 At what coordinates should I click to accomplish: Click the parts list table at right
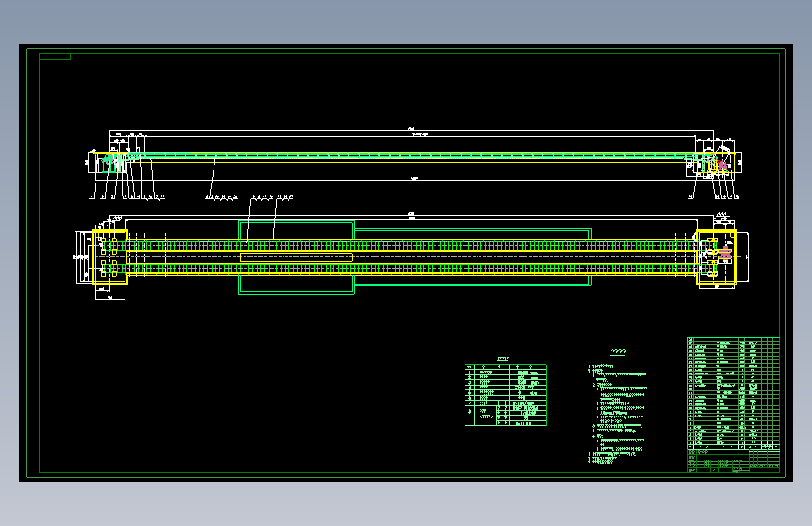tap(733, 393)
